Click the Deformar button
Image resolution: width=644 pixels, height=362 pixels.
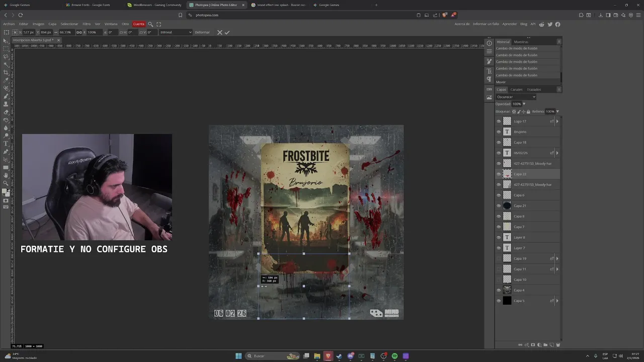click(202, 32)
